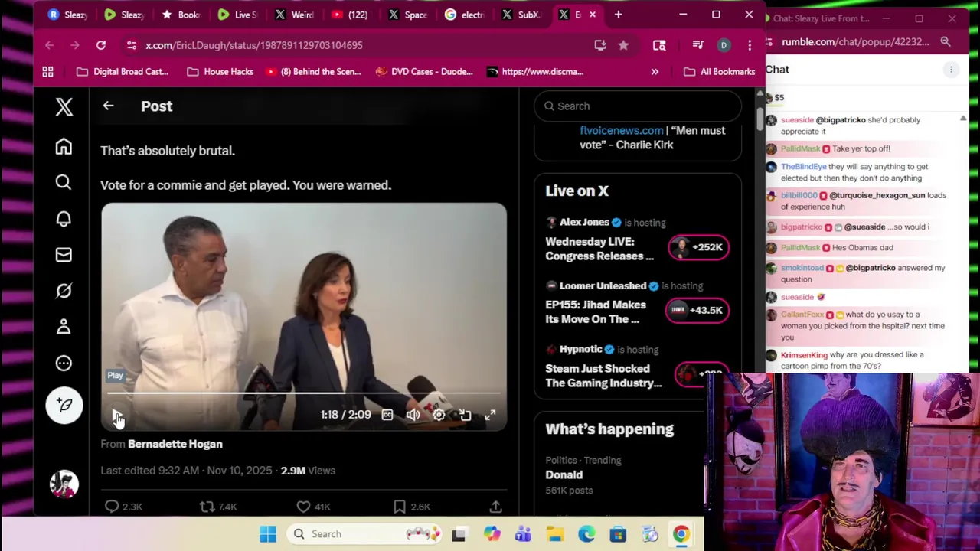
Task: Open account avatar at sidebar bottom
Action: click(x=64, y=484)
